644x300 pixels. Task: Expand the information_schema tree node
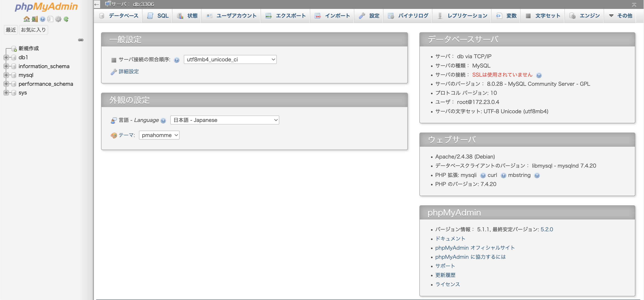pos(6,66)
